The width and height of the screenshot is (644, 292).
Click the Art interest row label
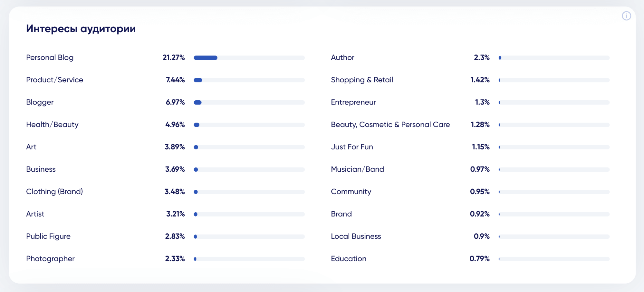click(x=31, y=147)
